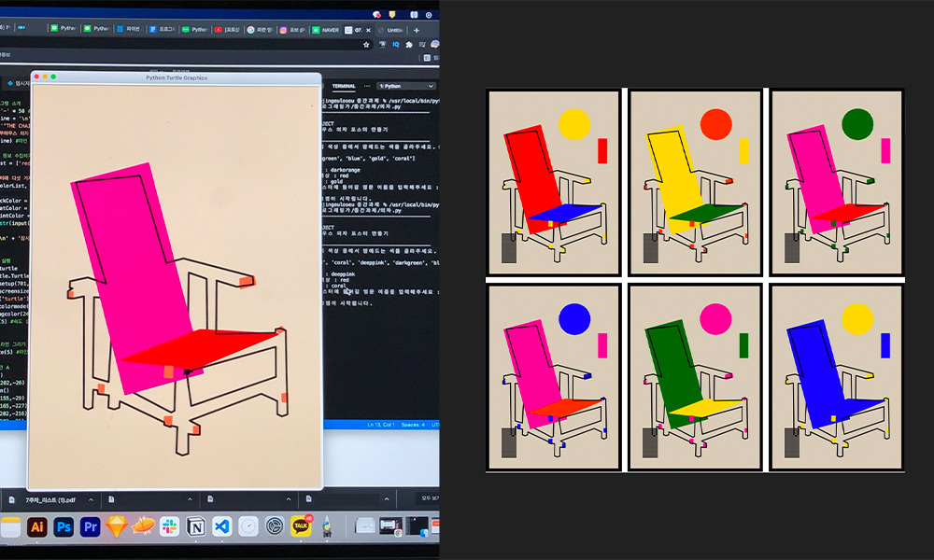Image resolution: width=934 pixels, height=560 pixels.
Task: Select poster with all-blue chair
Action: pos(836,377)
